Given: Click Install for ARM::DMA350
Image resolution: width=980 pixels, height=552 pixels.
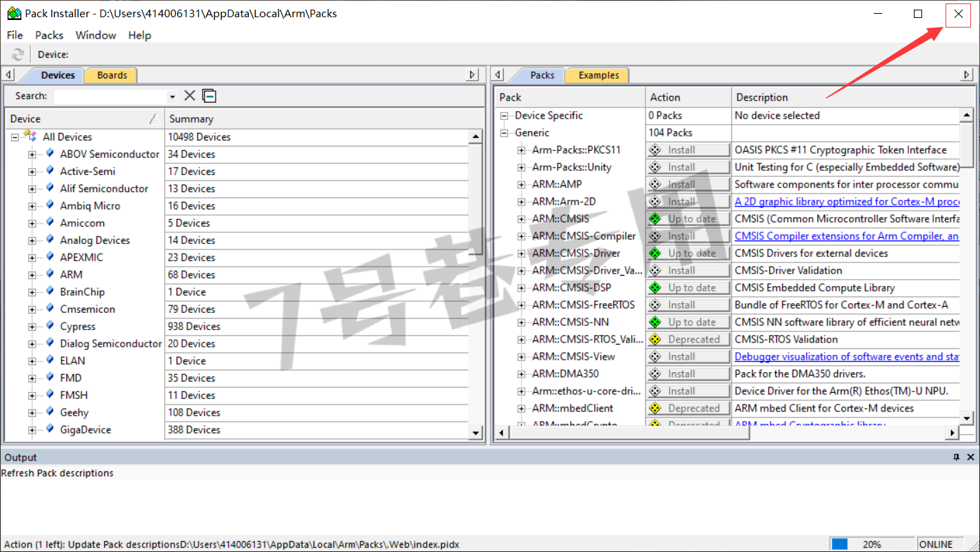Looking at the screenshot, I should (x=688, y=374).
